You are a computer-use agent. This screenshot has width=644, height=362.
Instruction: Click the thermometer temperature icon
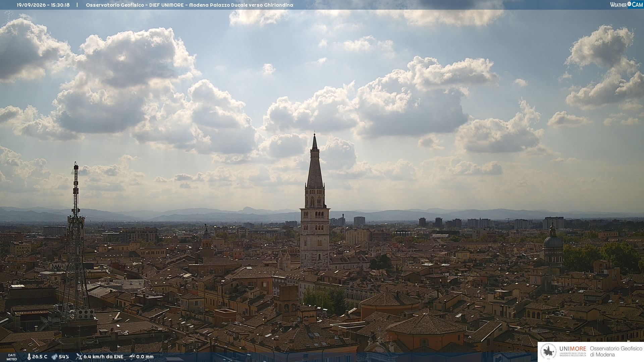pyautogui.click(x=29, y=357)
